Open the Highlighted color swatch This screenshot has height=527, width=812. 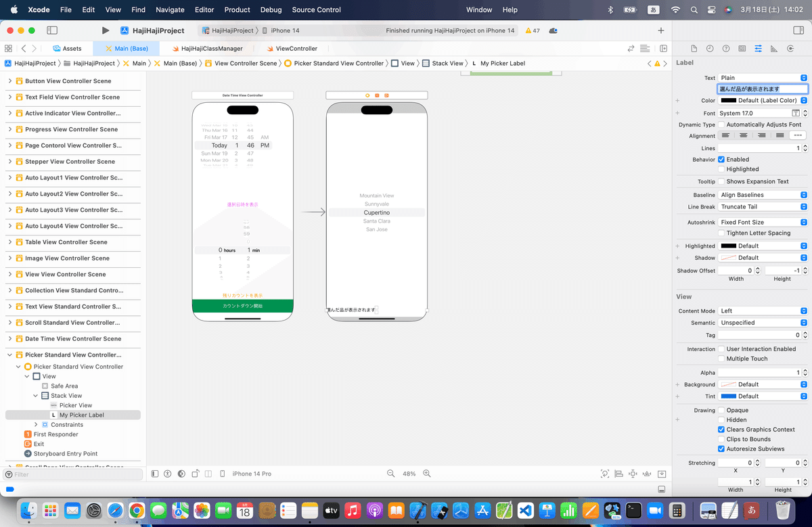click(x=728, y=246)
